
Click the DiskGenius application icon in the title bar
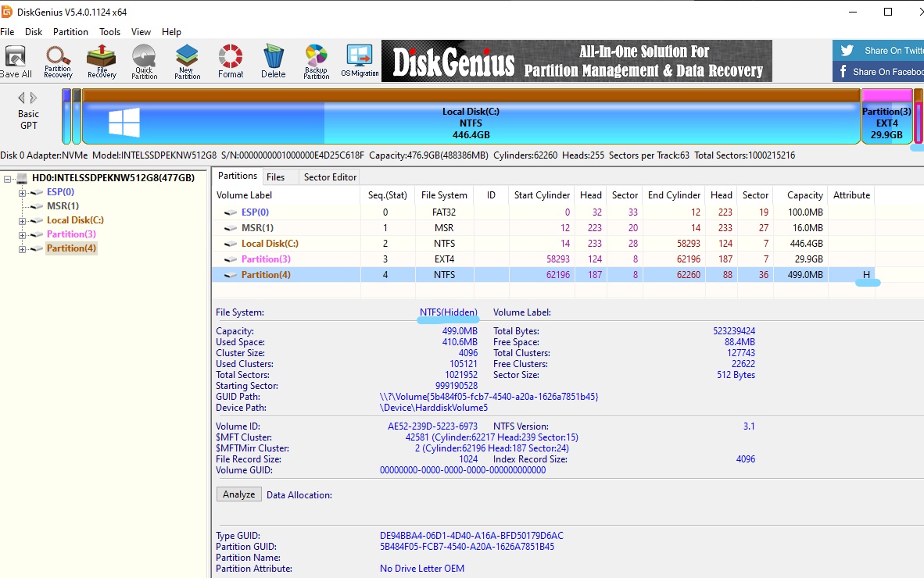[6, 12]
